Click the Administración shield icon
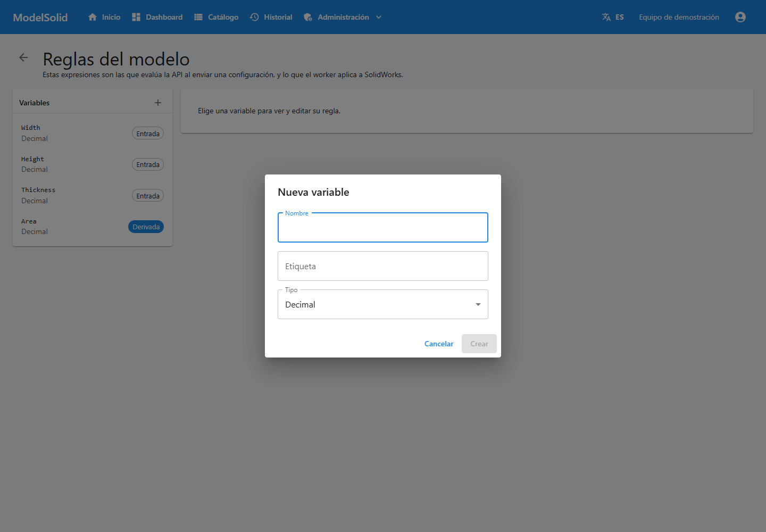Viewport: 766px width, 532px height. pos(308,17)
